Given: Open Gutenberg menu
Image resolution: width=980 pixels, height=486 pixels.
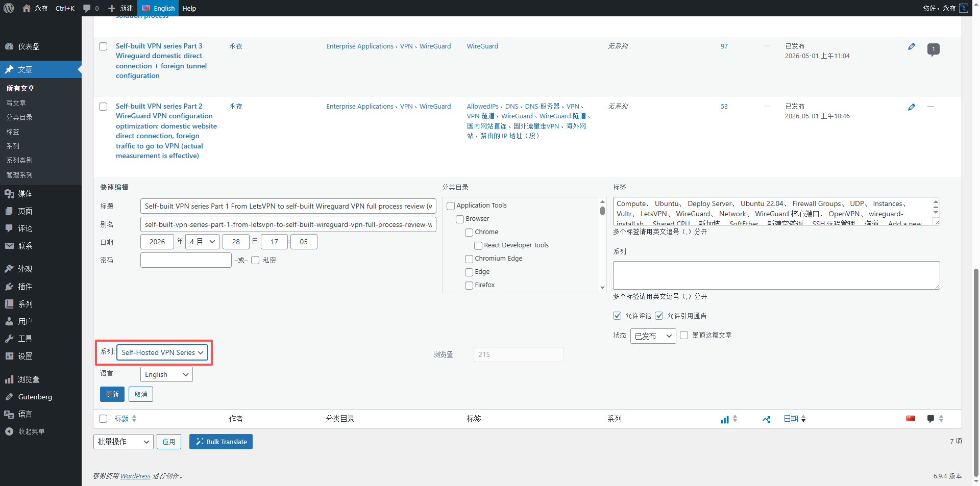Looking at the screenshot, I should [x=41, y=397].
